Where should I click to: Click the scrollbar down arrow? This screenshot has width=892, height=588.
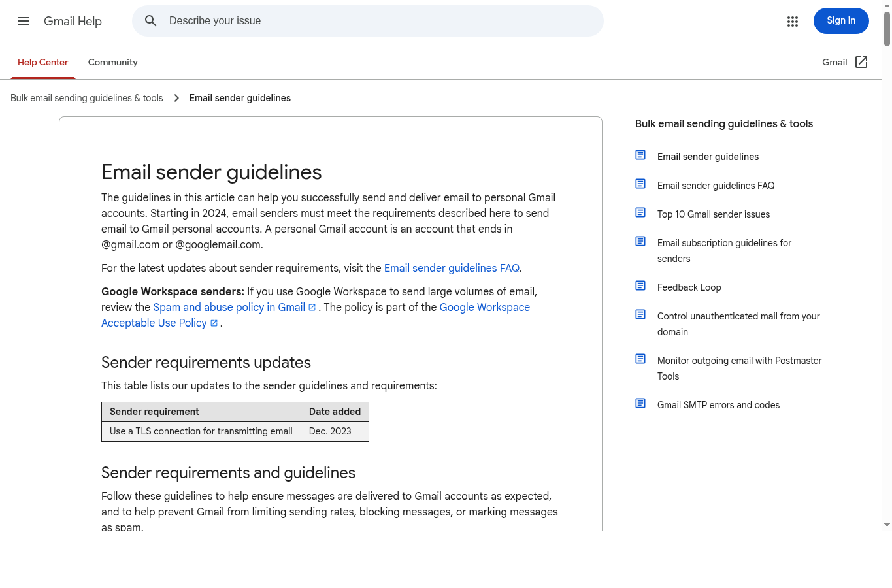point(887,525)
